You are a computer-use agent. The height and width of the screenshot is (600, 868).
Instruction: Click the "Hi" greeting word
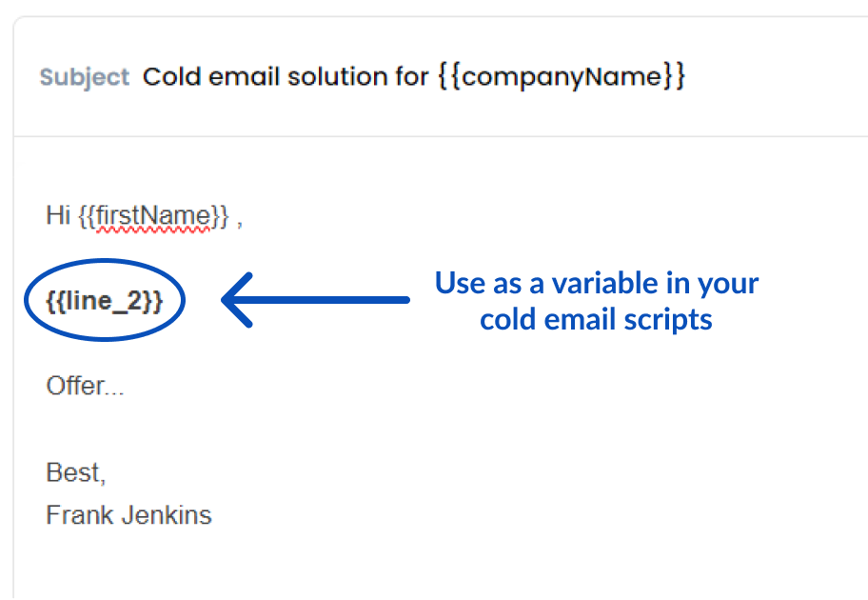(56, 216)
